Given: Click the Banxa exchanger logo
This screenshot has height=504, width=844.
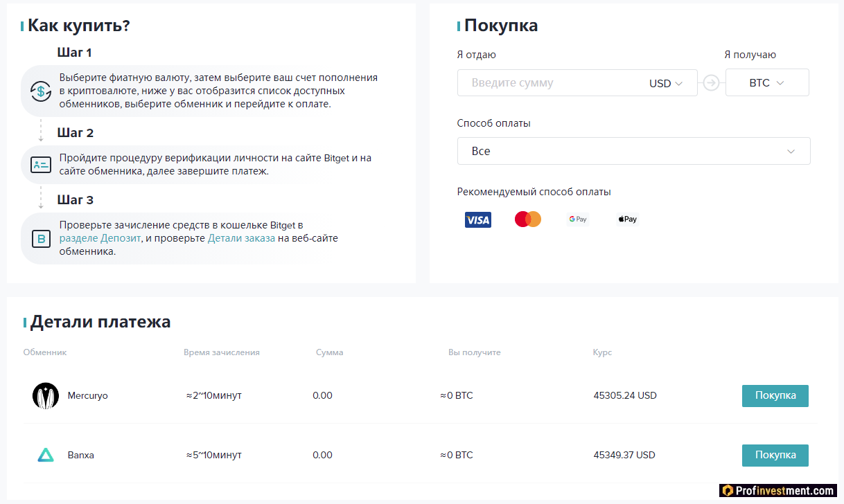Looking at the screenshot, I should click(x=46, y=456).
